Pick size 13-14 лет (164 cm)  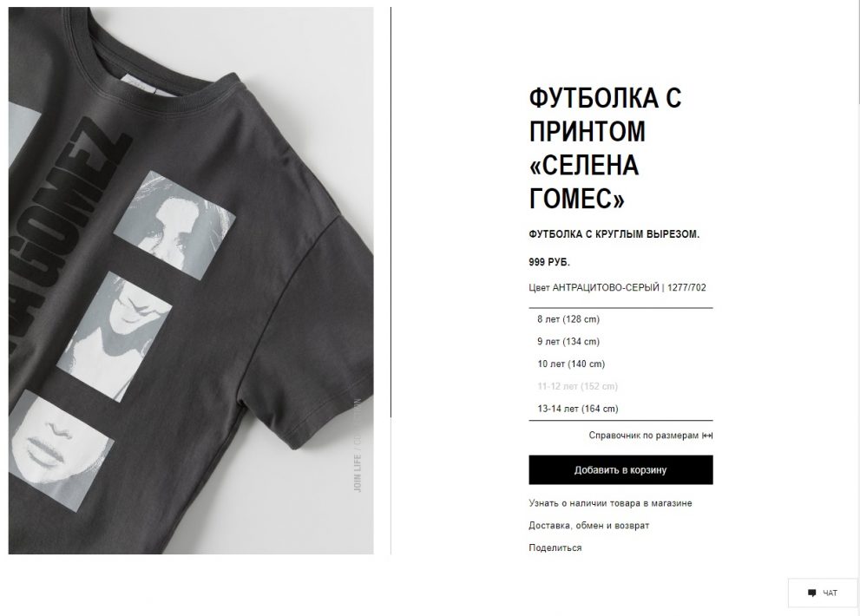[x=620, y=409]
